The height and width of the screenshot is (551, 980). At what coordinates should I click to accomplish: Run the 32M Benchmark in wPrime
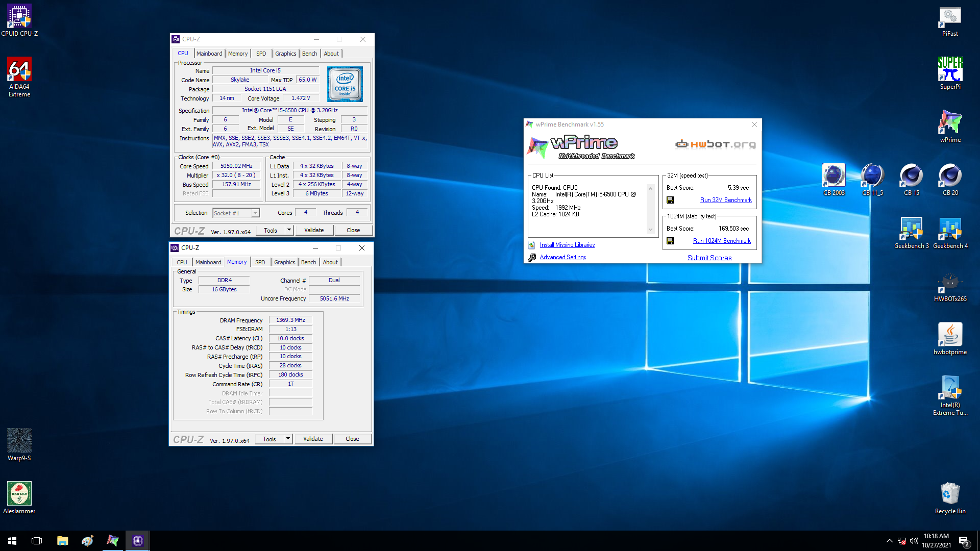tap(726, 200)
